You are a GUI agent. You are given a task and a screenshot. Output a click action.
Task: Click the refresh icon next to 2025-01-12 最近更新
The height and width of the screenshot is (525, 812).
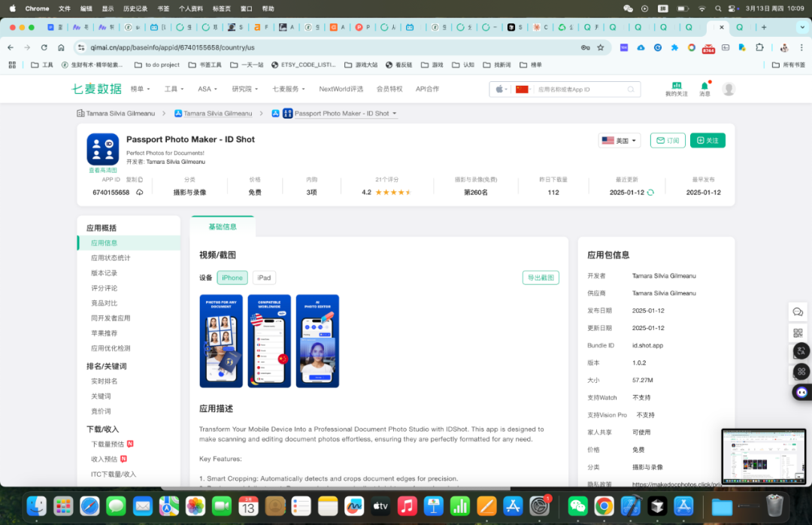point(650,193)
